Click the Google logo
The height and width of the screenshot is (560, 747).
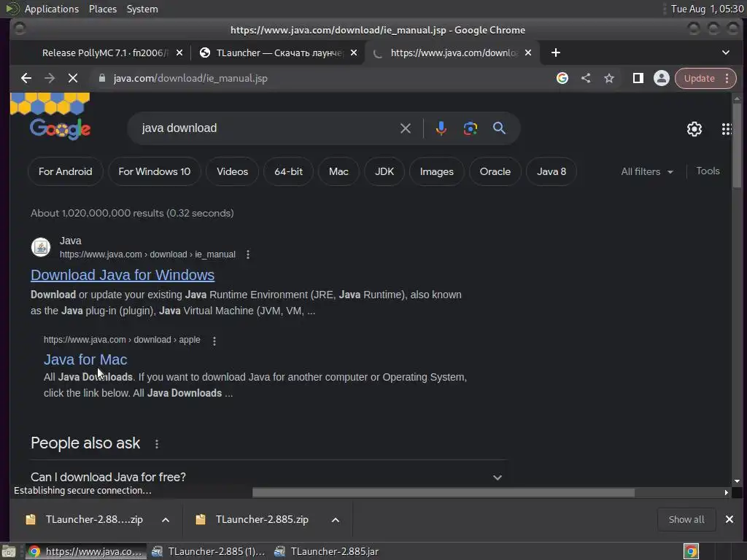[x=60, y=128]
